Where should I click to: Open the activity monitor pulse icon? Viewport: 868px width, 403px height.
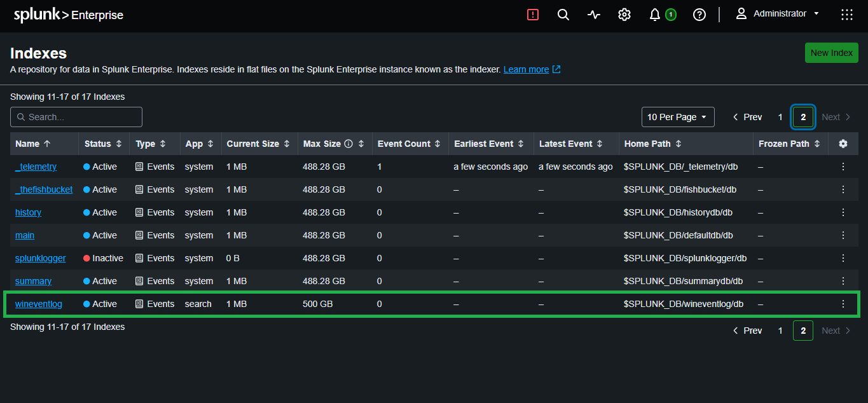point(594,15)
